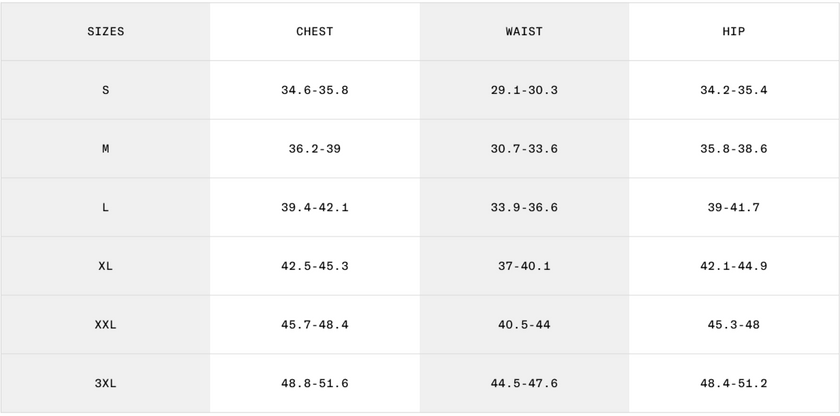Select the XL size row label
This screenshot has width=840, height=416.
point(106,267)
